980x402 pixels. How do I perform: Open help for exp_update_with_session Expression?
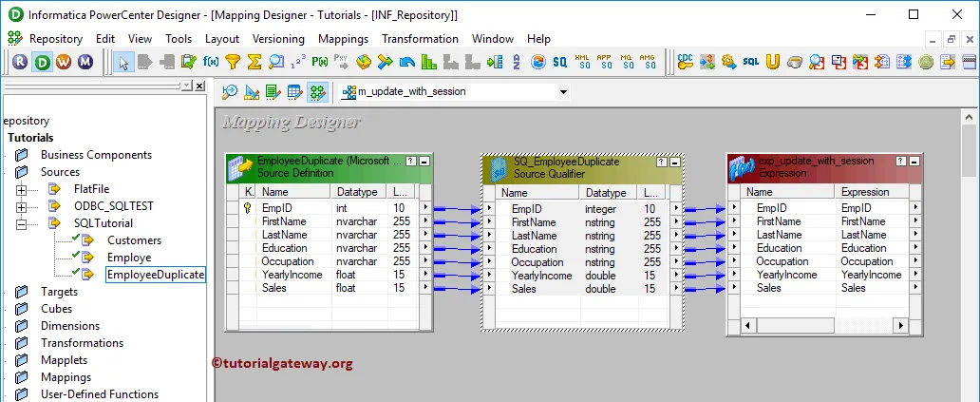(900, 161)
